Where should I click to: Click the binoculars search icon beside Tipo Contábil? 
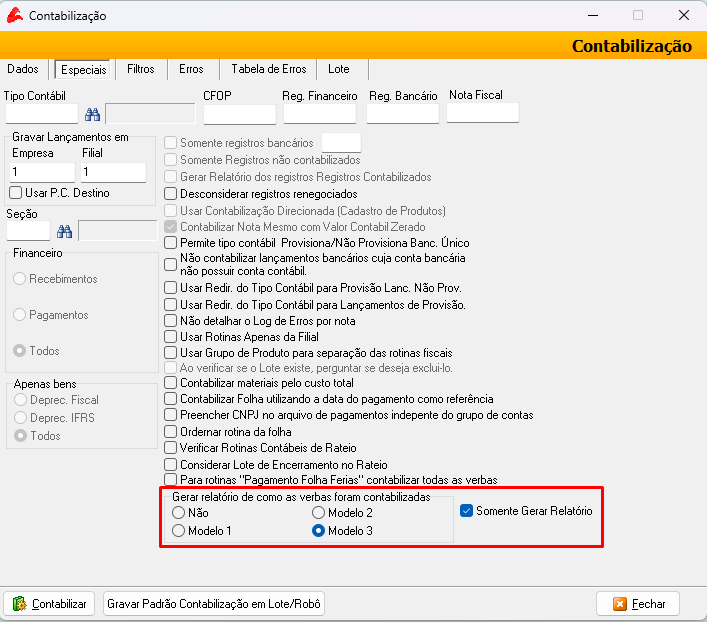[x=92, y=114]
